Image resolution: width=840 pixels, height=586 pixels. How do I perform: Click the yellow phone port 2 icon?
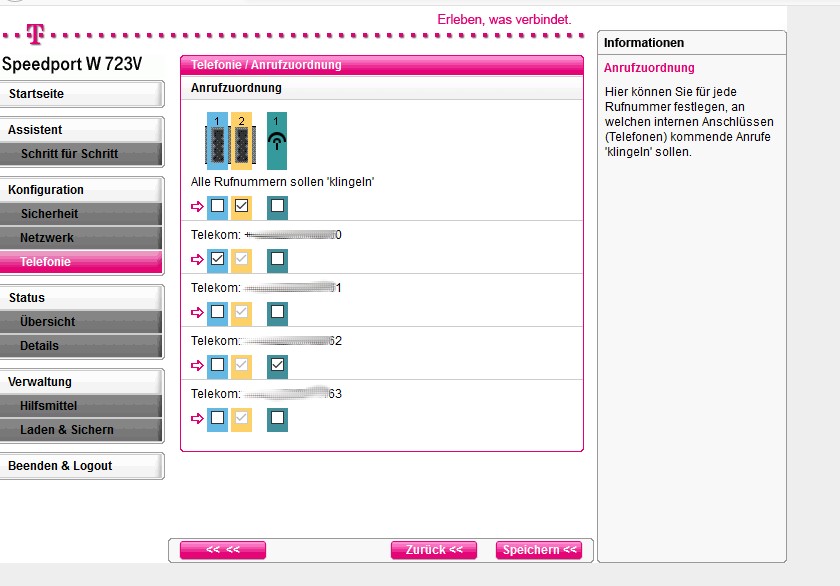click(x=242, y=141)
